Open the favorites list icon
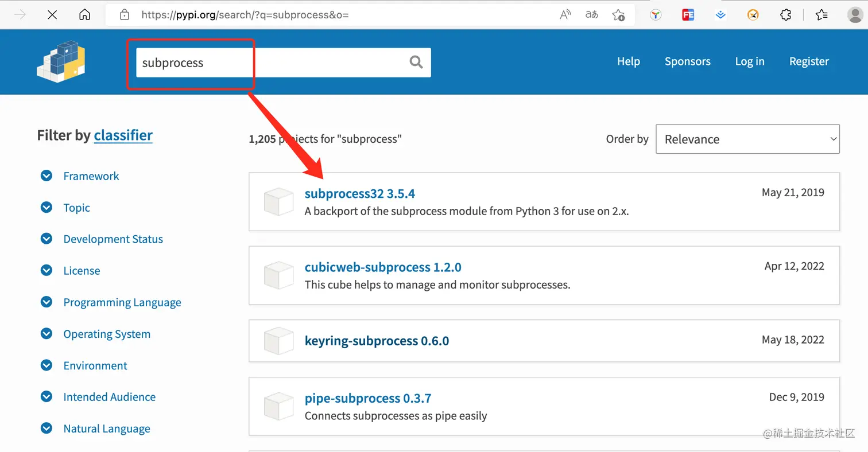The height and width of the screenshot is (452, 868). [821, 15]
